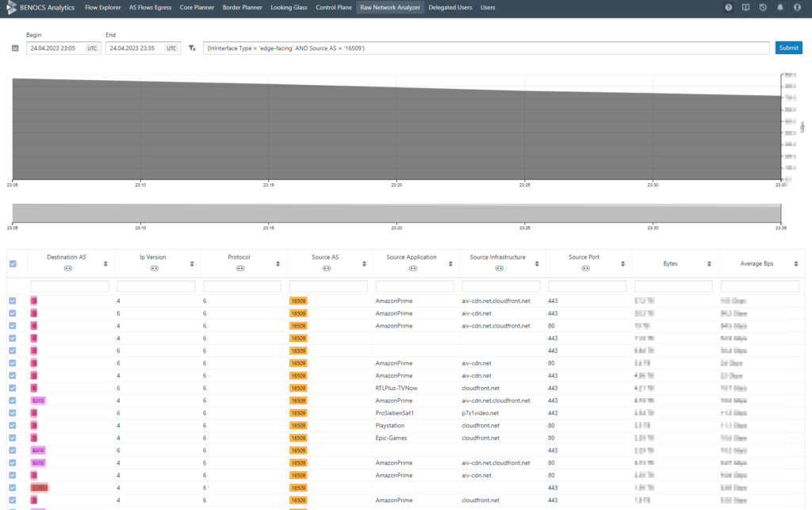This screenshot has height=510, width=812.
Task: Open the documentation book icon
Action: tap(745, 8)
